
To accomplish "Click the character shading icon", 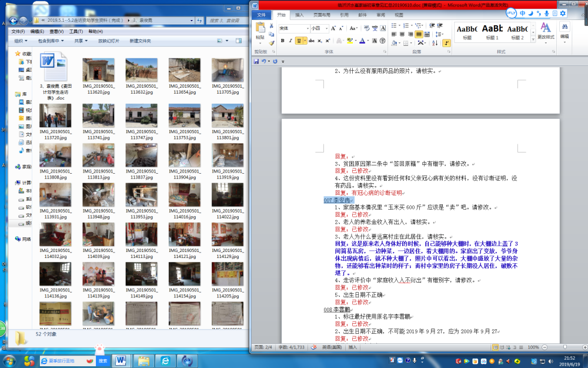I will tap(375, 41).
